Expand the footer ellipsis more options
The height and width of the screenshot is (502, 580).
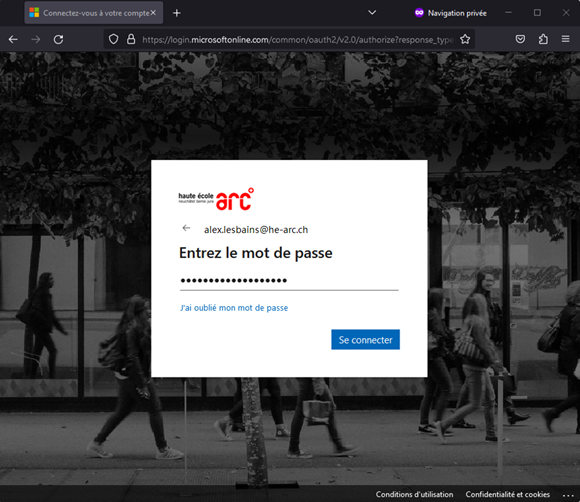tap(568, 495)
